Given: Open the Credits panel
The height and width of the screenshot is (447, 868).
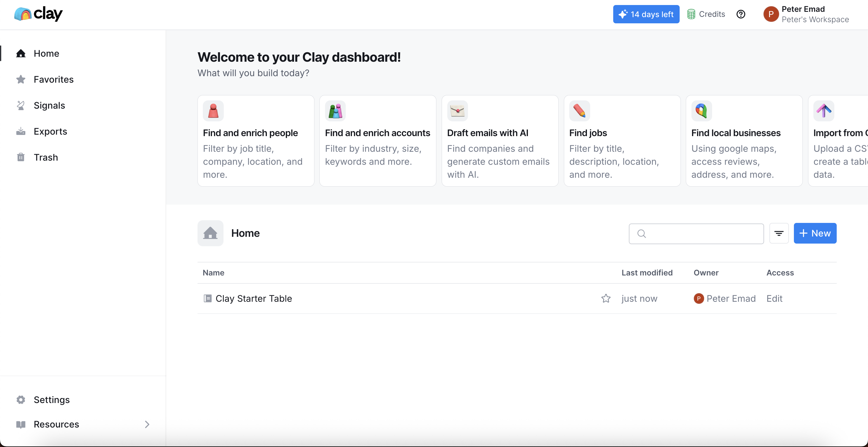Looking at the screenshot, I should 706,14.
